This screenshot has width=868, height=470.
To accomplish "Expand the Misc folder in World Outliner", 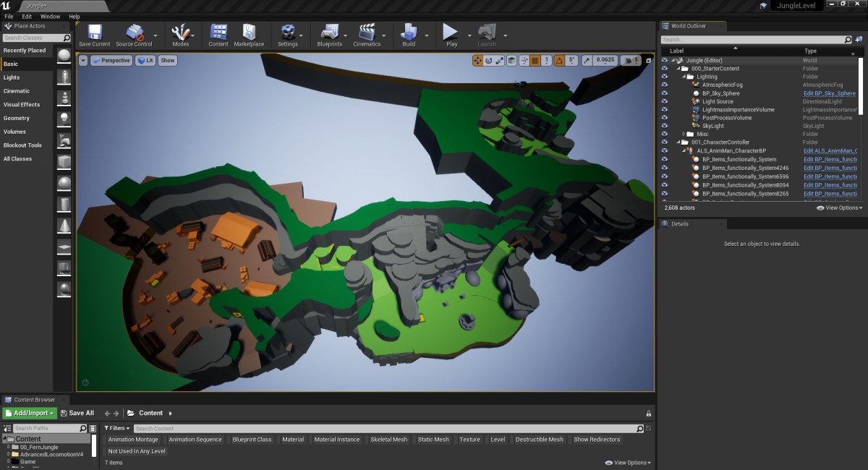I will click(x=684, y=134).
